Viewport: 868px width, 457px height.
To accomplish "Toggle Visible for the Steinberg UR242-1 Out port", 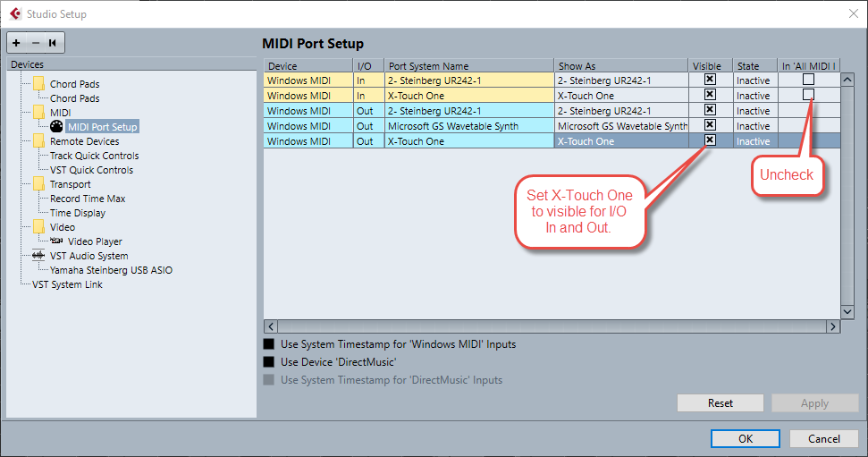I will coord(710,110).
